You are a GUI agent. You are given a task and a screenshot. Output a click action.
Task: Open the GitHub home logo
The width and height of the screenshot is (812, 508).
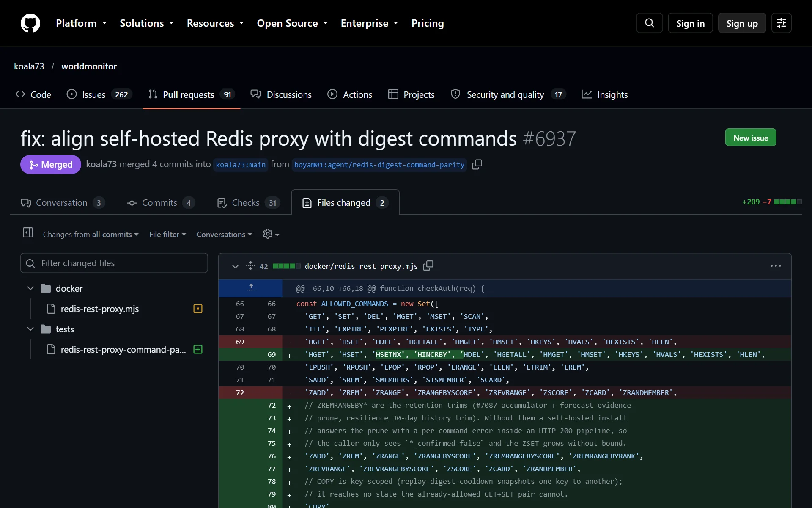tap(30, 23)
